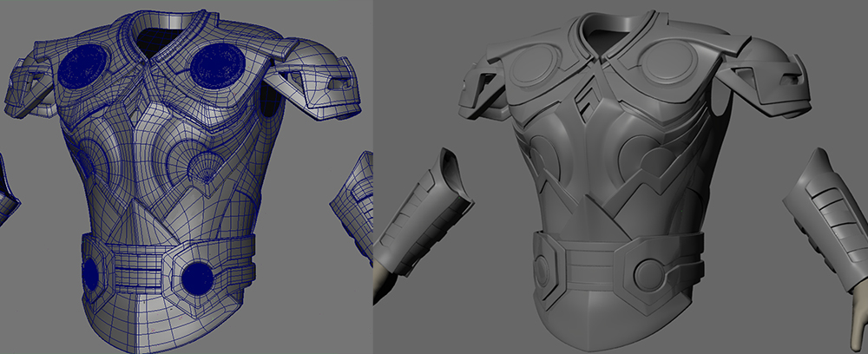Click the fan-shaped shell detail on the wireframe chest
The image size is (868, 354).
(x=204, y=168)
